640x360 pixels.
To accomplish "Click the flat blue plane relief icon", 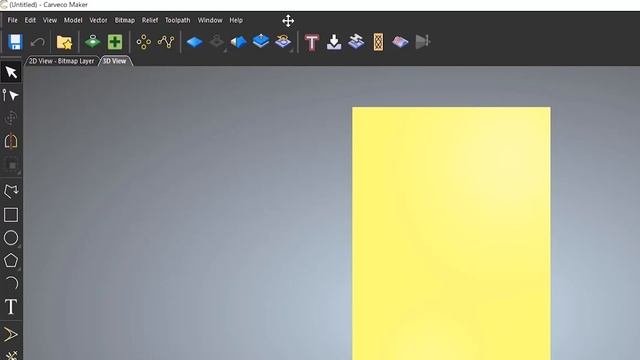I will (194, 42).
